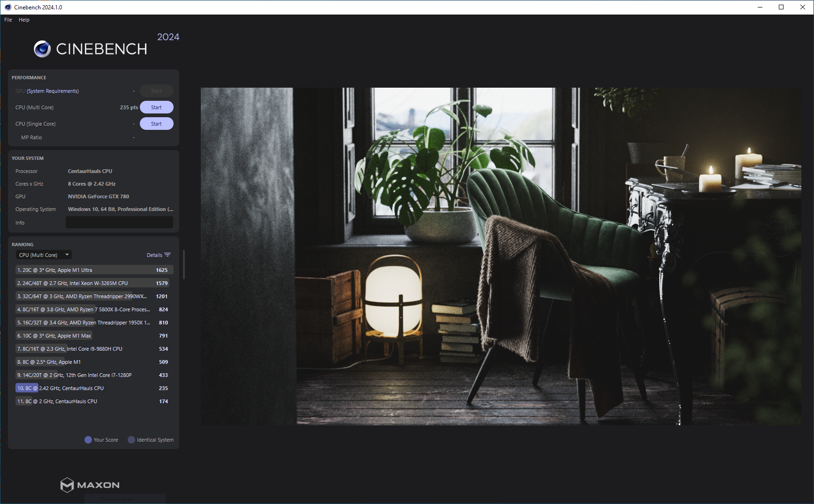Select ranking entry Intel Xeon W-3265M

pyautogui.click(x=94, y=283)
